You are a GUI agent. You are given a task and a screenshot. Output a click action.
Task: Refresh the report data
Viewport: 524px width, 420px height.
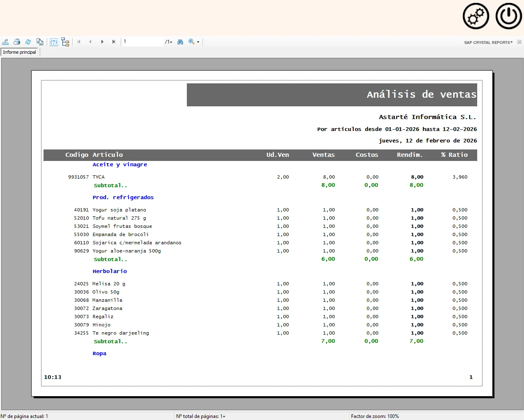[28, 42]
